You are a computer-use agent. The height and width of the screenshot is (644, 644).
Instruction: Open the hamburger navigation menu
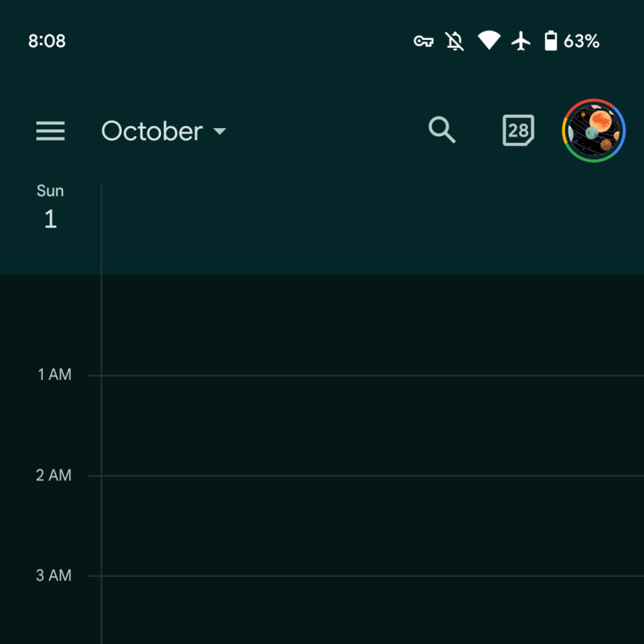pyautogui.click(x=50, y=131)
